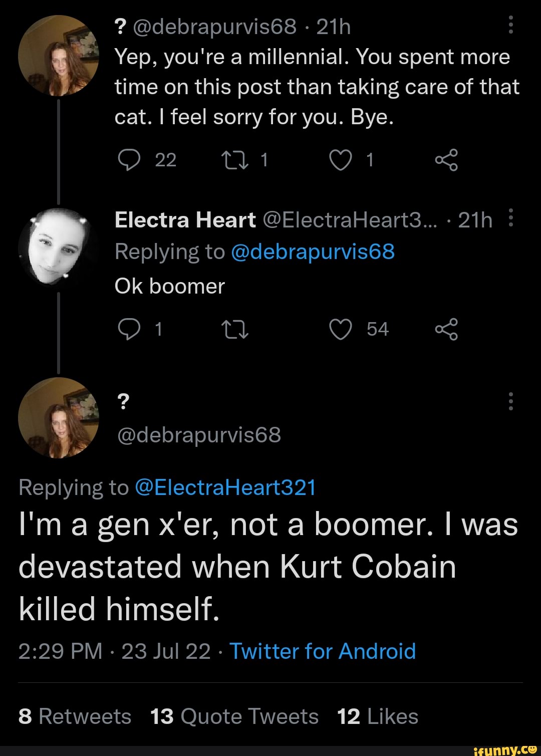Like the 'Ok boomer' tweet
The image size is (541, 756).
(341, 329)
